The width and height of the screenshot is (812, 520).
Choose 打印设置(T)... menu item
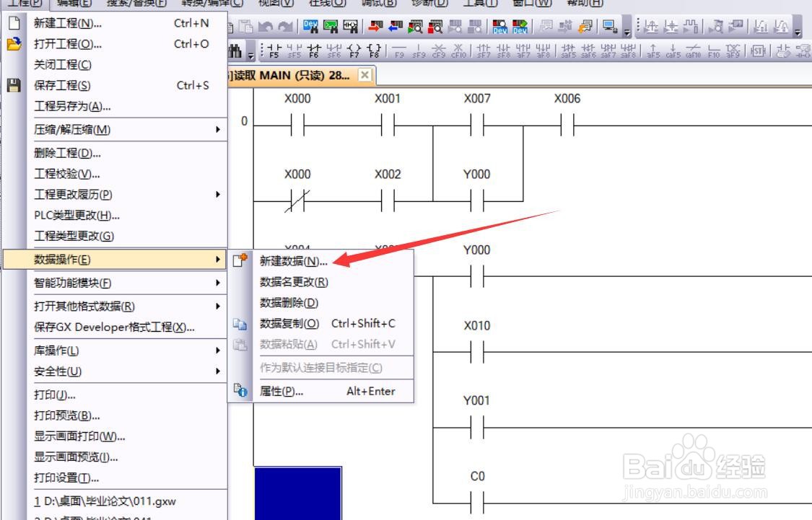coord(115,477)
